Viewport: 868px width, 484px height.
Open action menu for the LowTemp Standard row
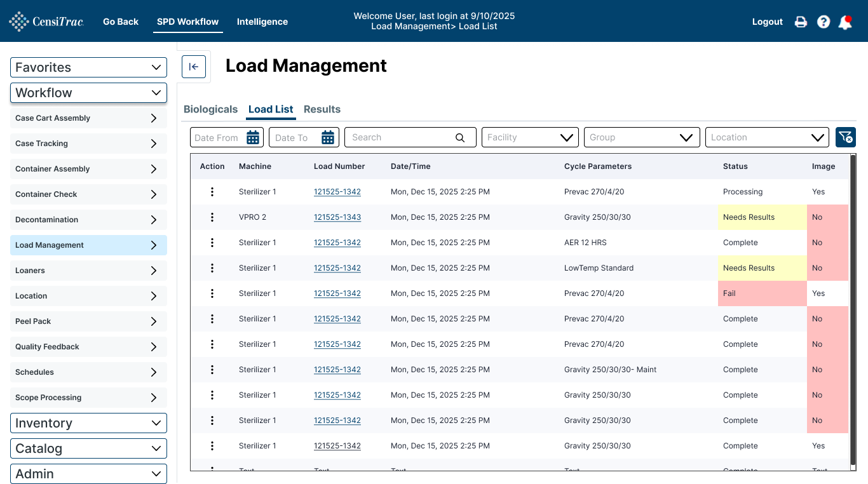coord(212,268)
